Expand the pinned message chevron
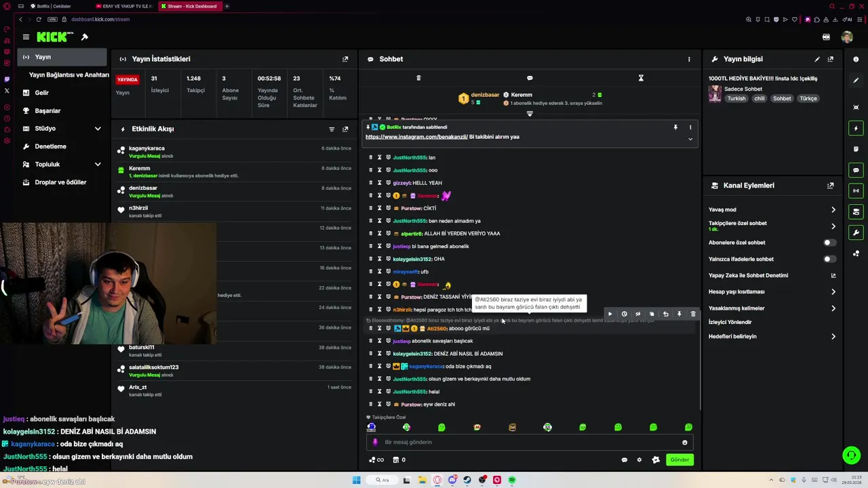This screenshot has height=488, width=868. coord(690,139)
